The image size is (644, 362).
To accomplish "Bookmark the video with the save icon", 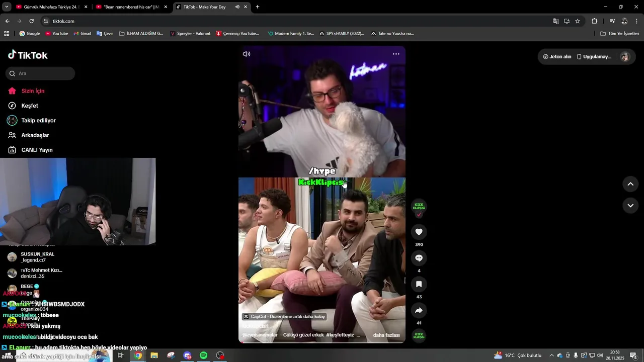I will point(419,284).
